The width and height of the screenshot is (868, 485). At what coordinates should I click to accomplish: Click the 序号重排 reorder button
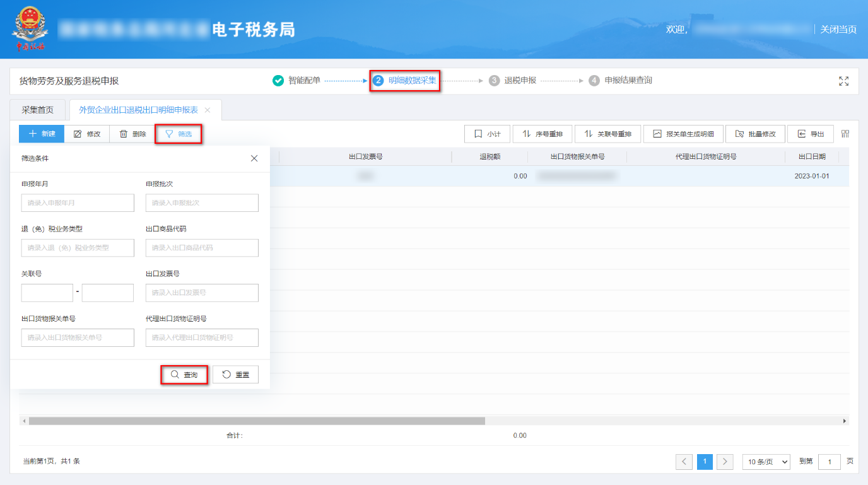tap(542, 134)
